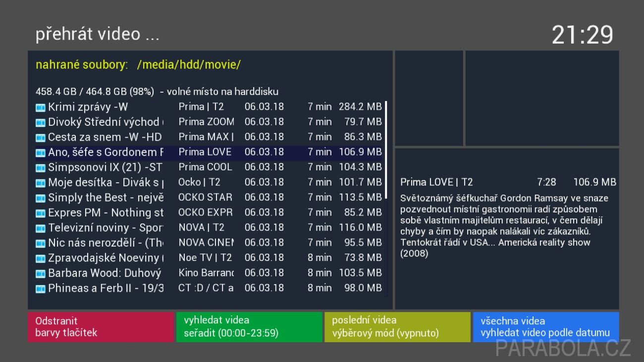The width and height of the screenshot is (644, 362).
Task: Select Expres PM - Nothing recording
Action: [x=209, y=212]
